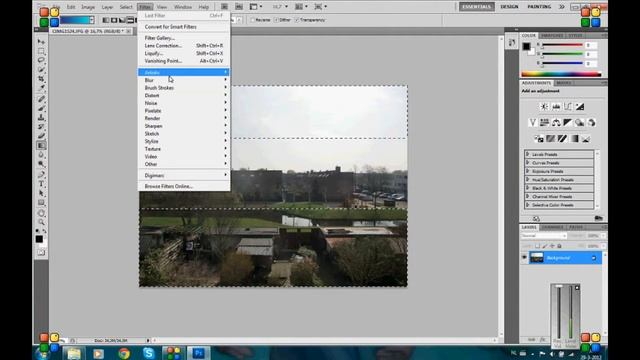Screen dimensions: 640x360
Task: Click the Design workspace button
Action: click(509, 7)
